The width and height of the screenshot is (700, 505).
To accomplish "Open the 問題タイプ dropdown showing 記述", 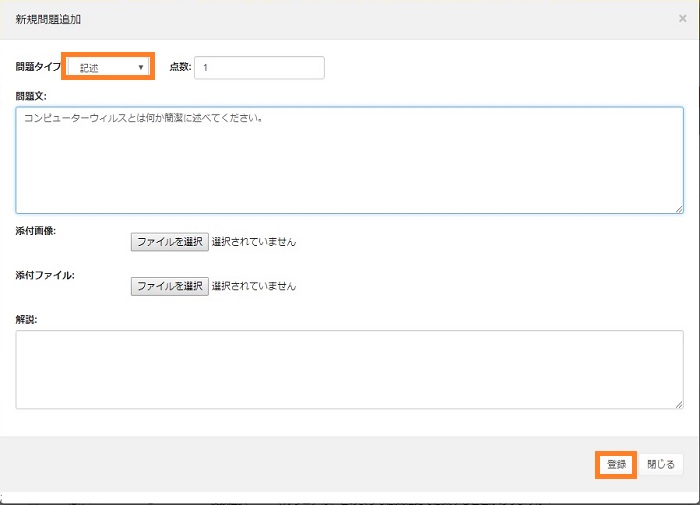I will (109, 68).
